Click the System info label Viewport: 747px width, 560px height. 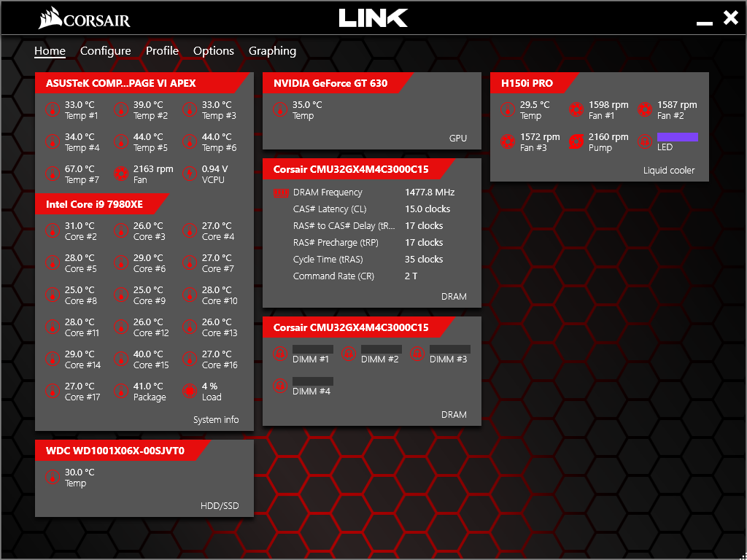click(x=216, y=420)
